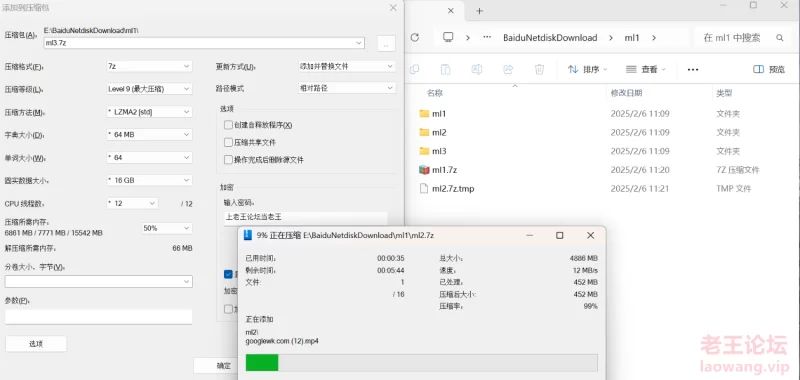Enable 压缩共享文件 checkbox
The width and height of the screenshot is (800, 380).
click(228, 142)
